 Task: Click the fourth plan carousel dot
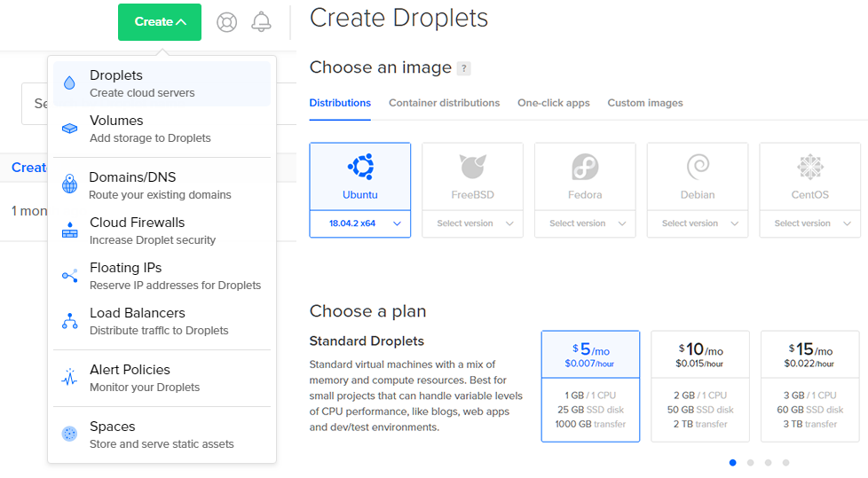pos(786,463)
